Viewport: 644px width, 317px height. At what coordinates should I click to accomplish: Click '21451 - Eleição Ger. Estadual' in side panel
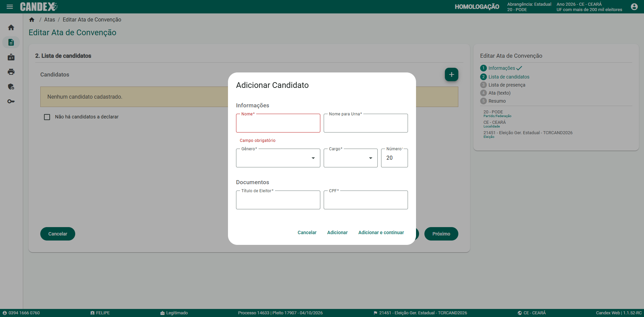528,133
